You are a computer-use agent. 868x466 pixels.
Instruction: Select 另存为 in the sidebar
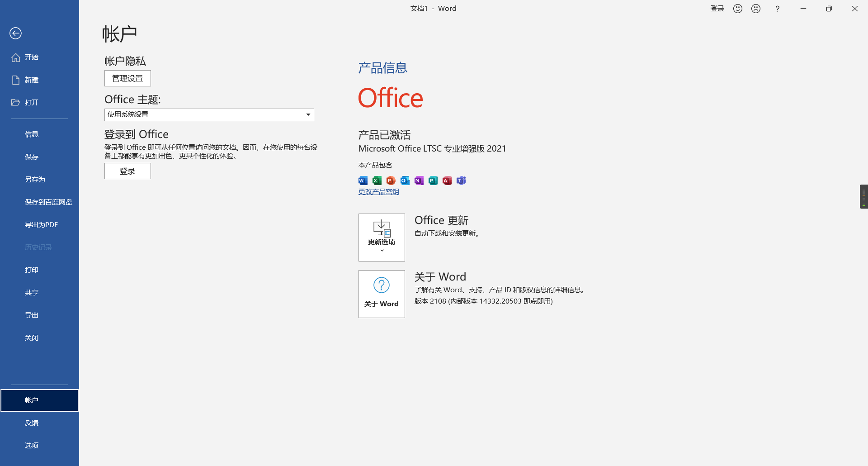click(x=35, y=180)
